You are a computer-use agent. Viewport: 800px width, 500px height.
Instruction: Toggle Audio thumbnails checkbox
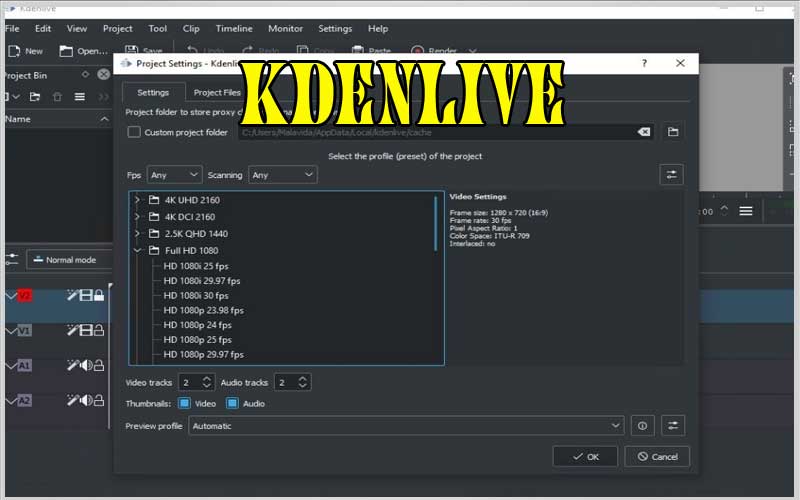point(232,403)
